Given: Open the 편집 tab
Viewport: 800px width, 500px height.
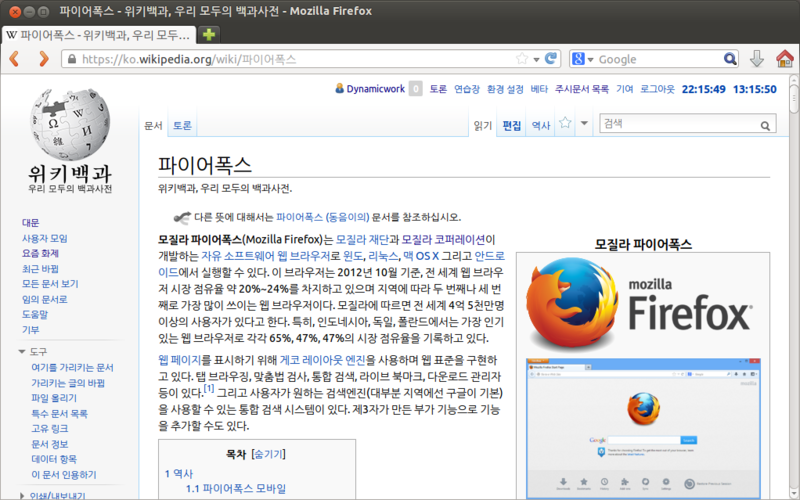Looking at the screenshot, I should tap(512, 126).
